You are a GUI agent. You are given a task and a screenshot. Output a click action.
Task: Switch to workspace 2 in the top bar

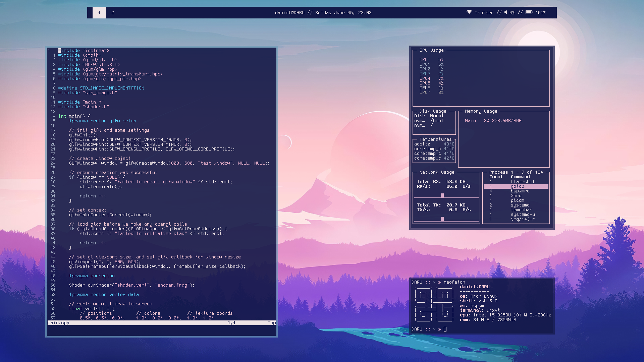pyautogui.click(x=113, y=12)
